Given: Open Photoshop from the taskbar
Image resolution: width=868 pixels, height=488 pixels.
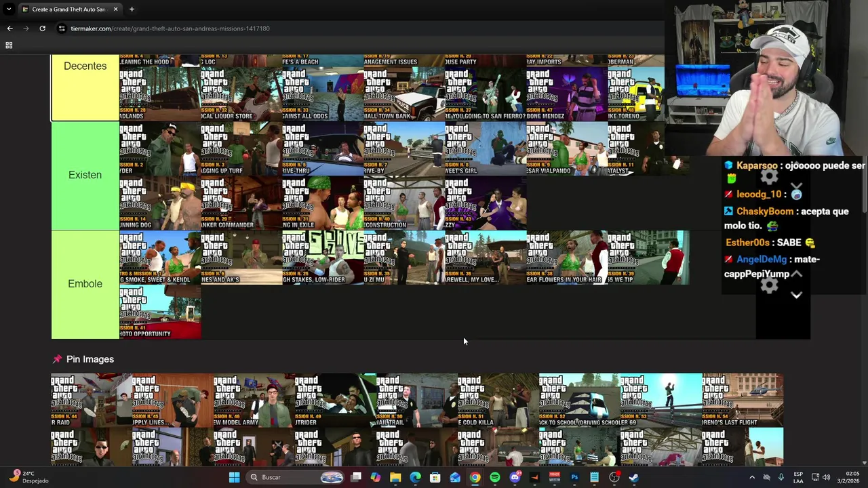Looking at the screenshot, I should [574, 477].
